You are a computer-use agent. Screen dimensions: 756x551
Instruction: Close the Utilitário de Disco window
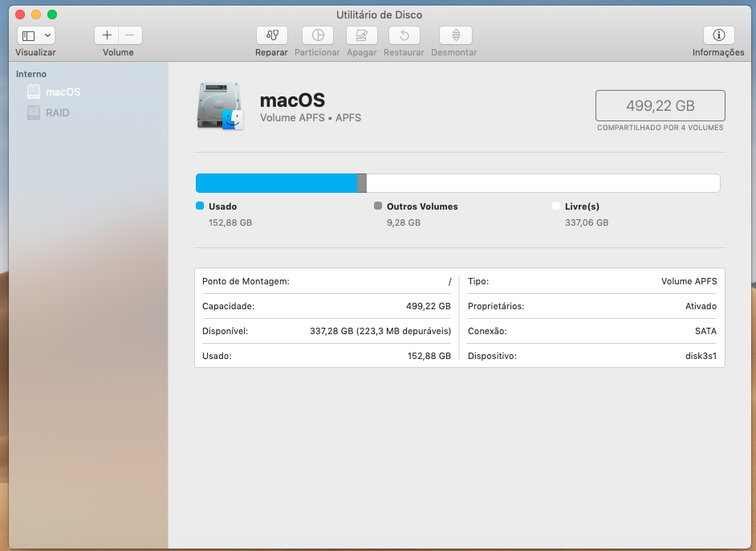(20, 14)
